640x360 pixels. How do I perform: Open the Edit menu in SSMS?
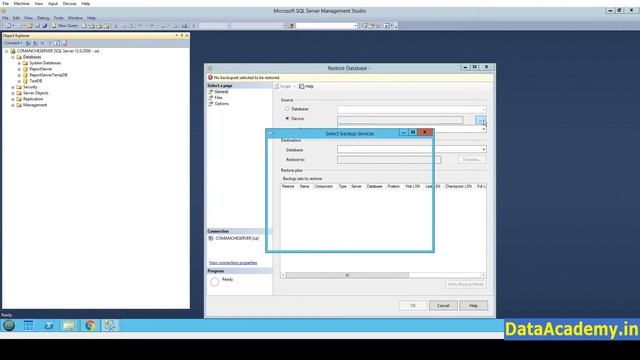point(16,18)
